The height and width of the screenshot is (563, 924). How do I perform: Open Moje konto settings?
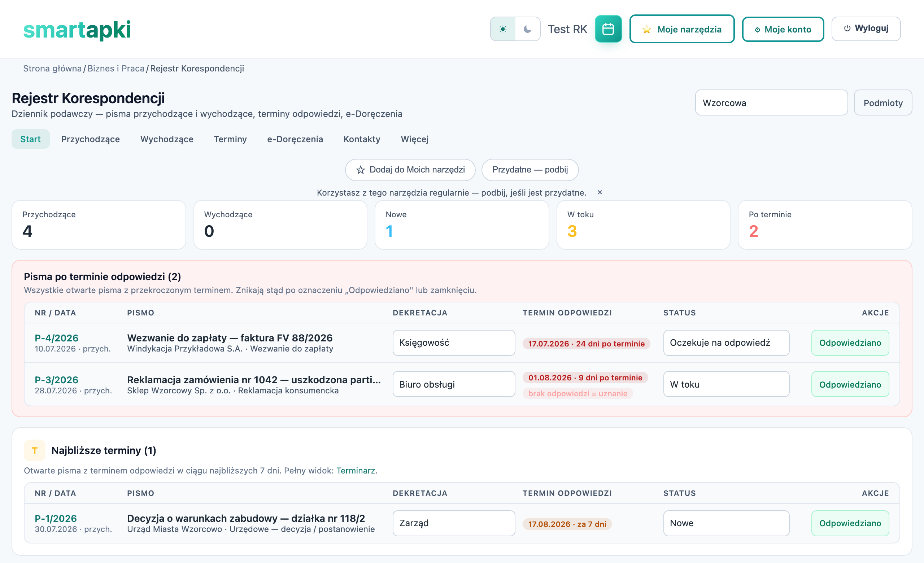pos(783,29)
